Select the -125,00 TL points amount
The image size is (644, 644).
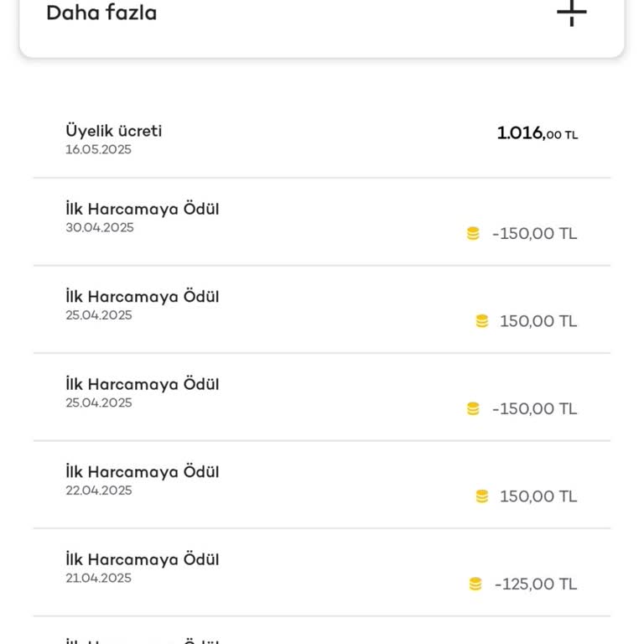pos(536,584)
